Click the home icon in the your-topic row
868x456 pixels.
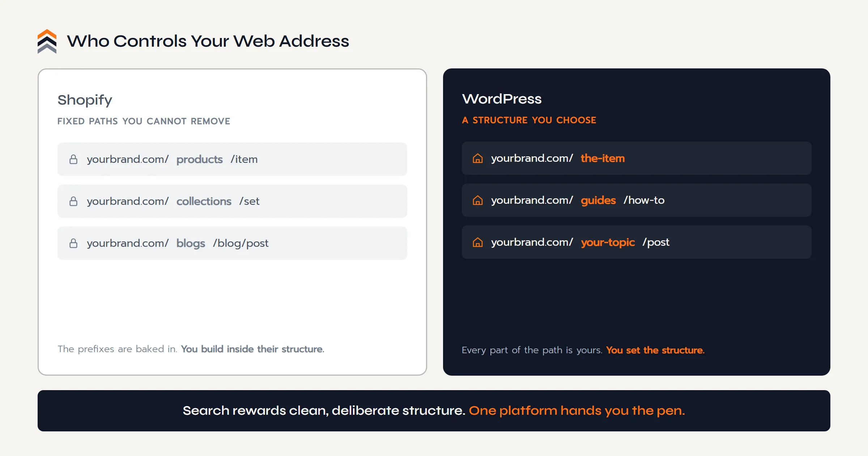(478, 242)
